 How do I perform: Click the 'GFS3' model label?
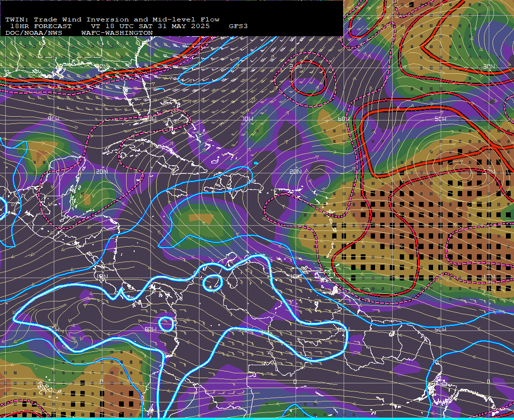[238, 26]
